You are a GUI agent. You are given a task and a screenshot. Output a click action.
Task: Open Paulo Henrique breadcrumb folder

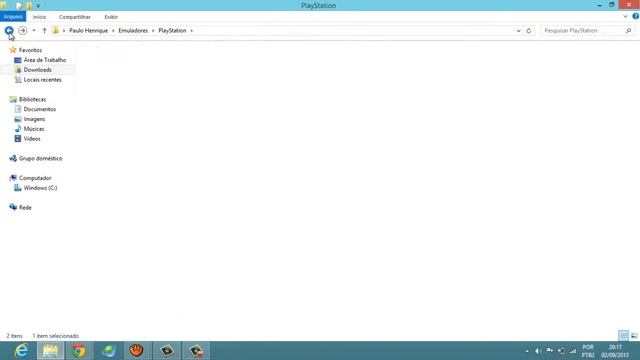[89, 31]
